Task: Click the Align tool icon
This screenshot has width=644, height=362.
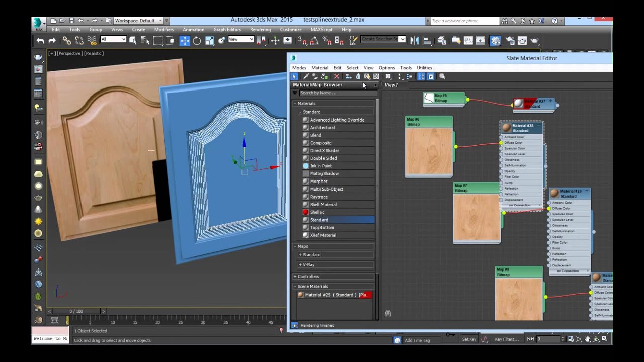Action: (x=427, y=41)
